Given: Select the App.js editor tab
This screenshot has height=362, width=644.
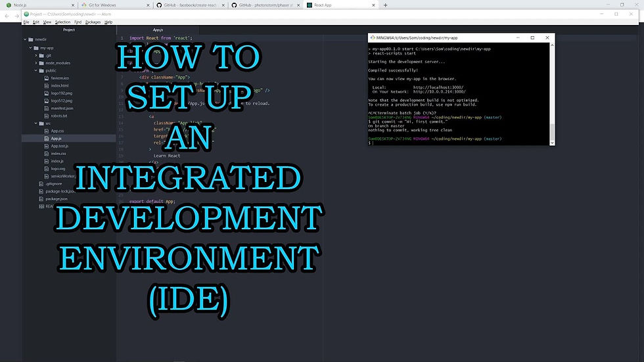Looking at the screenshot, I should pos(158,30).
